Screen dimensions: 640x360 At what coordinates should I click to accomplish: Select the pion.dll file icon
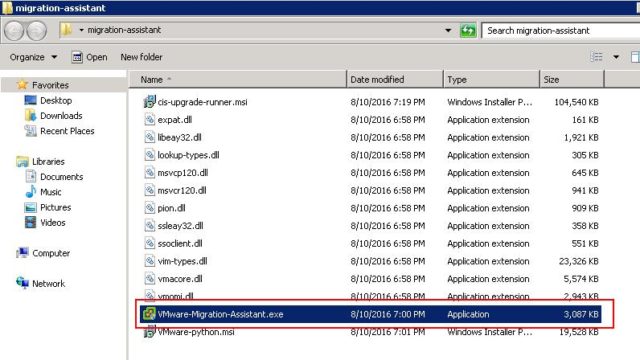149,208
